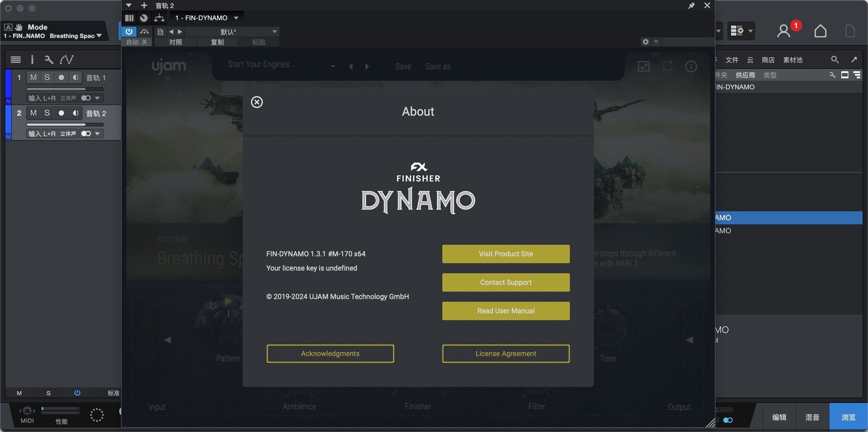Image resolution: width=868 pixels, height=432 pixels.
Task: Open the wrench options in the track toolbar
Action: coord(49,60)
